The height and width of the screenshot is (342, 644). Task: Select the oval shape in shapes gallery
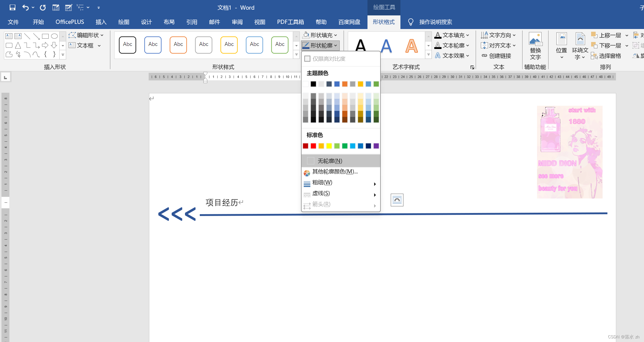54,36
